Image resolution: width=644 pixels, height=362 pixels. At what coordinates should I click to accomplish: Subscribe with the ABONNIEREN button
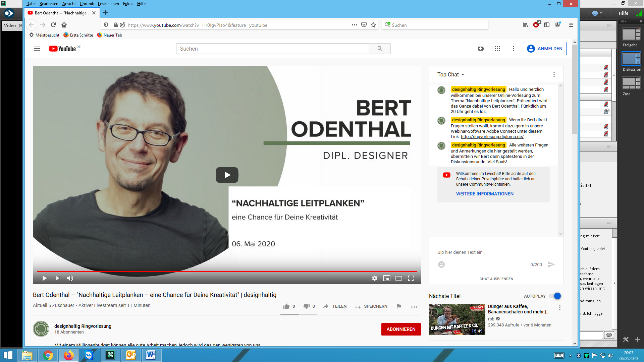click(x=401, y=329)
